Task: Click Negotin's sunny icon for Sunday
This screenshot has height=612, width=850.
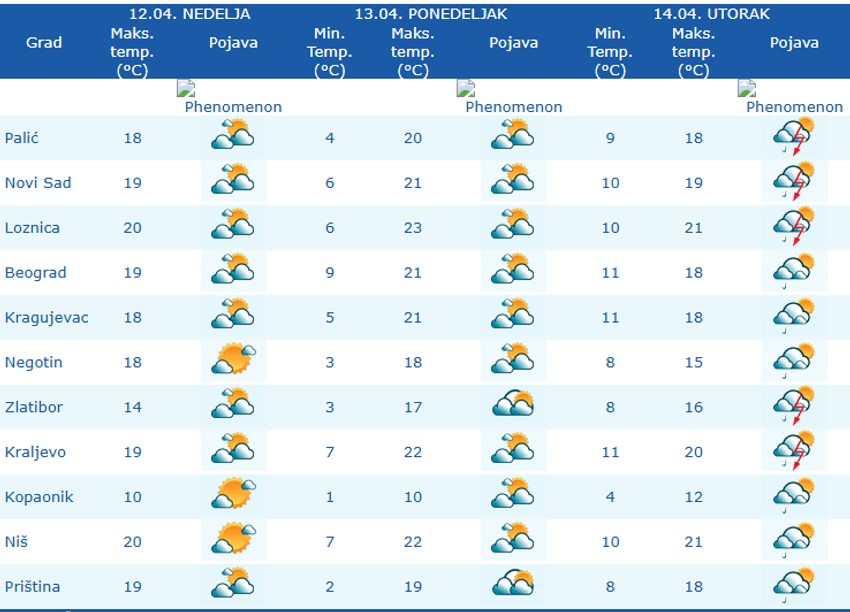Action: [233, 362]
